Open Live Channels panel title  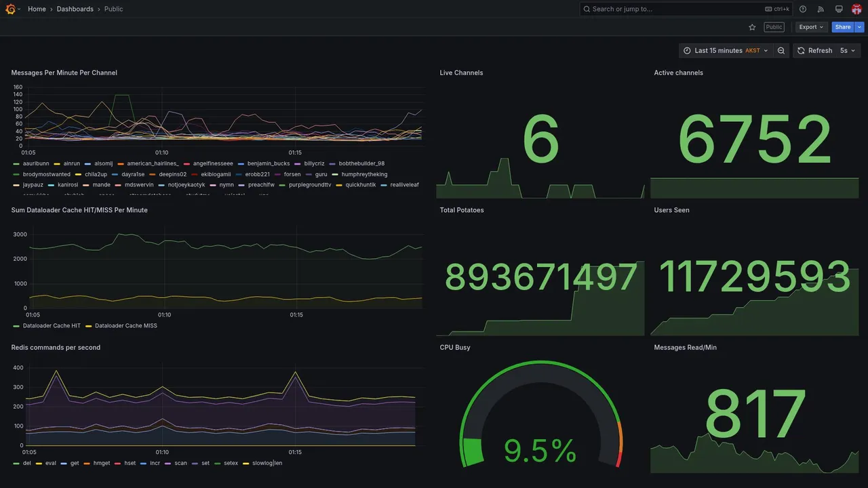[x=461, y=73]
